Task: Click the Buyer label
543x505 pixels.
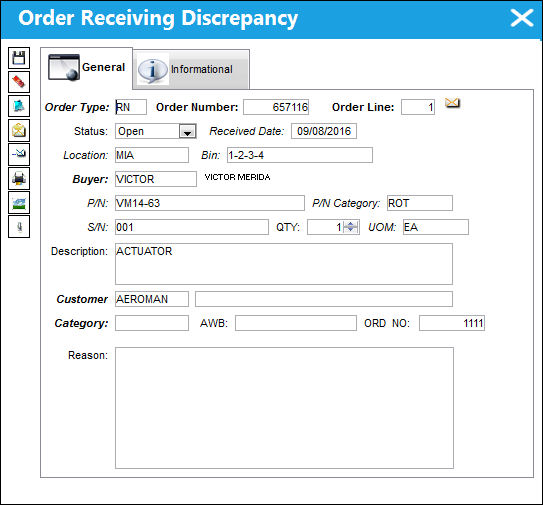Action: pyautogui.click(x=90, y=179)
